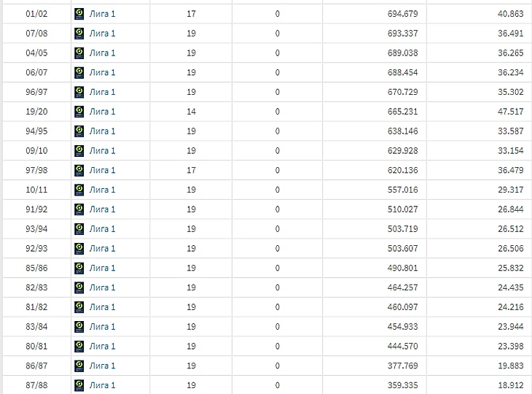This screenshot has width=532, height=394.
Task: Select the season cell 86/87
Action: click(36, 366)
